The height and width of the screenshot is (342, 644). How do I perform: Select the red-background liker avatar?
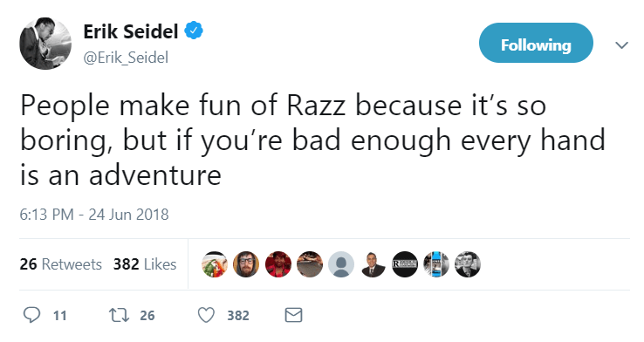click(x=278, y=264)
